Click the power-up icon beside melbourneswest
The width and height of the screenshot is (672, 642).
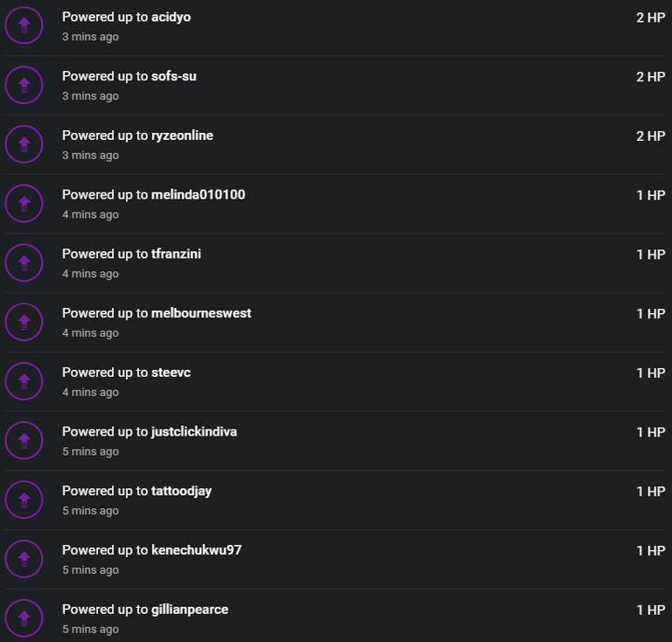(x=24, y=322)
